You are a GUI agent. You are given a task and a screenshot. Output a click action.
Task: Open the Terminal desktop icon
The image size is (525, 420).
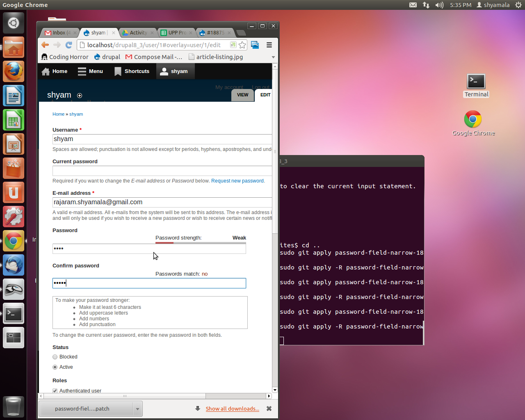tap(476, 82)
